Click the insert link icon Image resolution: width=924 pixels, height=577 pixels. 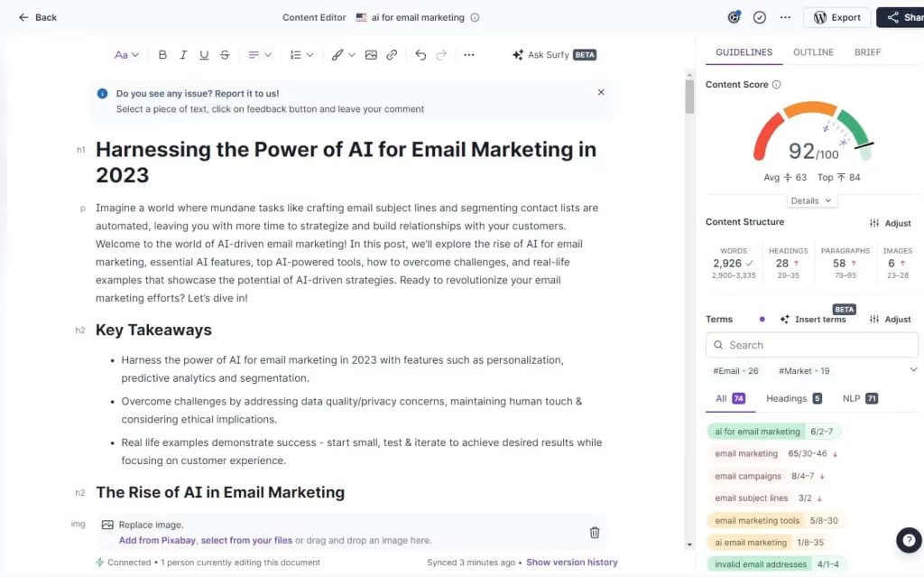pyautogui.click(x=392, y=54)
